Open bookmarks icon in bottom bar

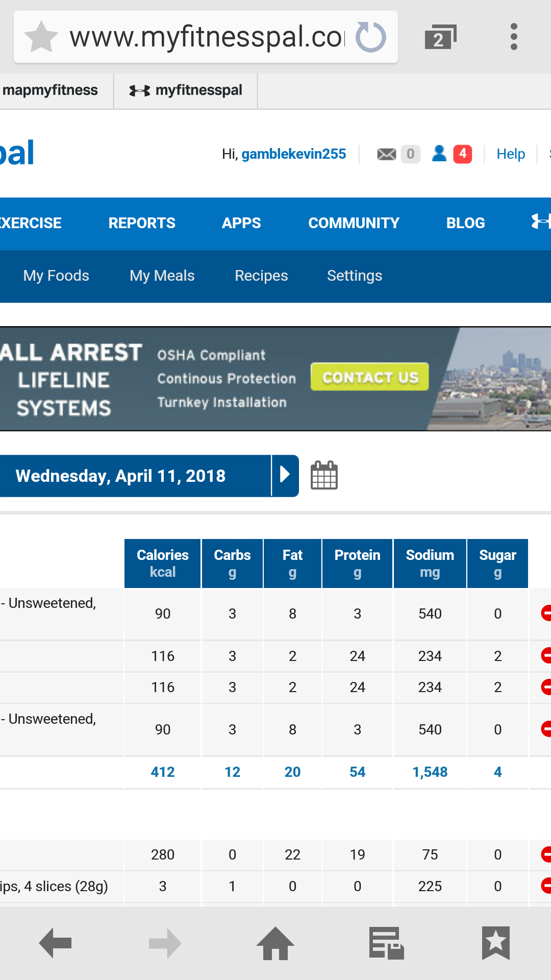(x=496, y=943)
